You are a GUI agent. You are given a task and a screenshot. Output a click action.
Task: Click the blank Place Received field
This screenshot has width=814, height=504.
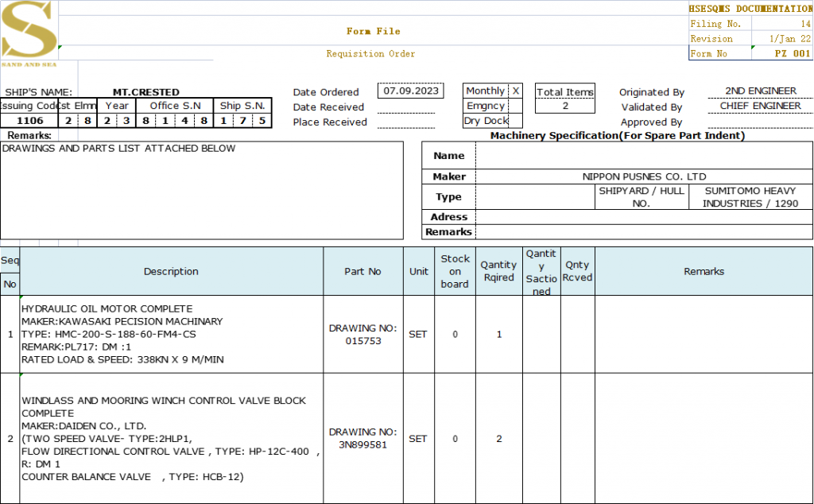pos(406,122)
